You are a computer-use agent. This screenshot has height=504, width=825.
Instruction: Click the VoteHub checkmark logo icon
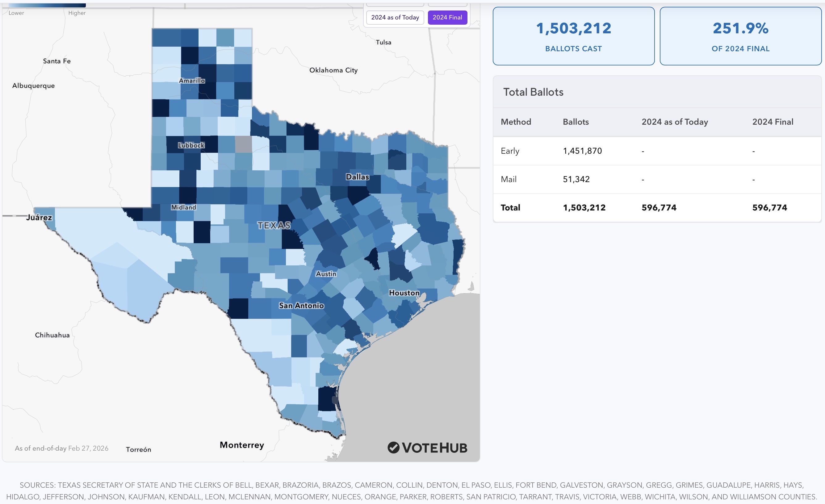(x=393, y=448)
